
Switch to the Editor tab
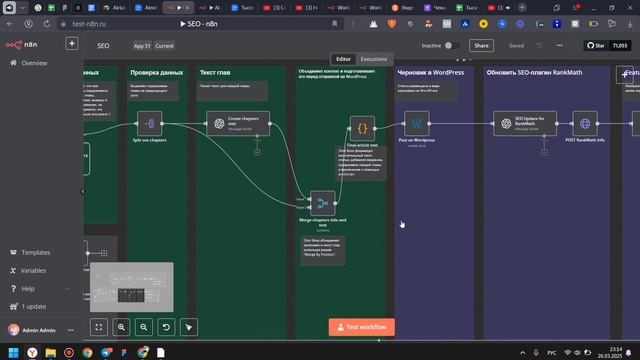pyautogui.click(x=343, y=59)
